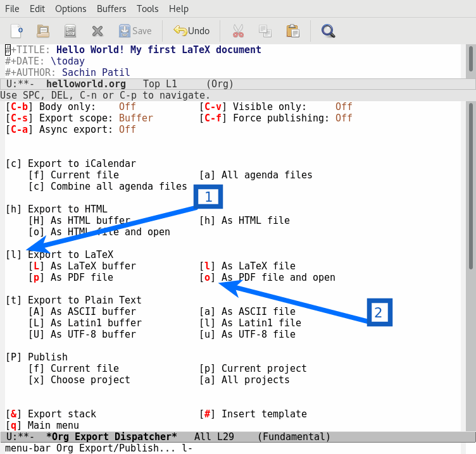
Task: Click the Undo toolbar button
Action: 191,30
